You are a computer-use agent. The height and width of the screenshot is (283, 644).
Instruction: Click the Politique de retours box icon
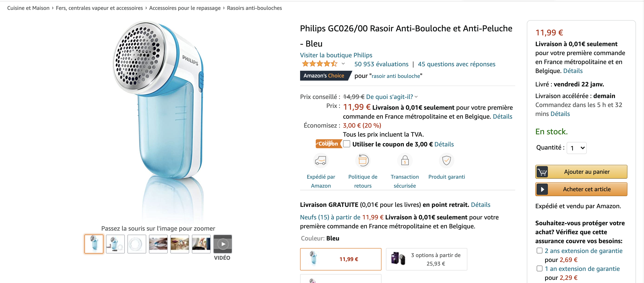click(x=362, y=160)
